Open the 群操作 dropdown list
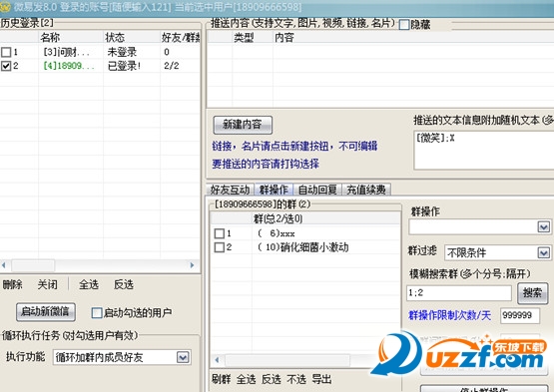 point(543,226)
